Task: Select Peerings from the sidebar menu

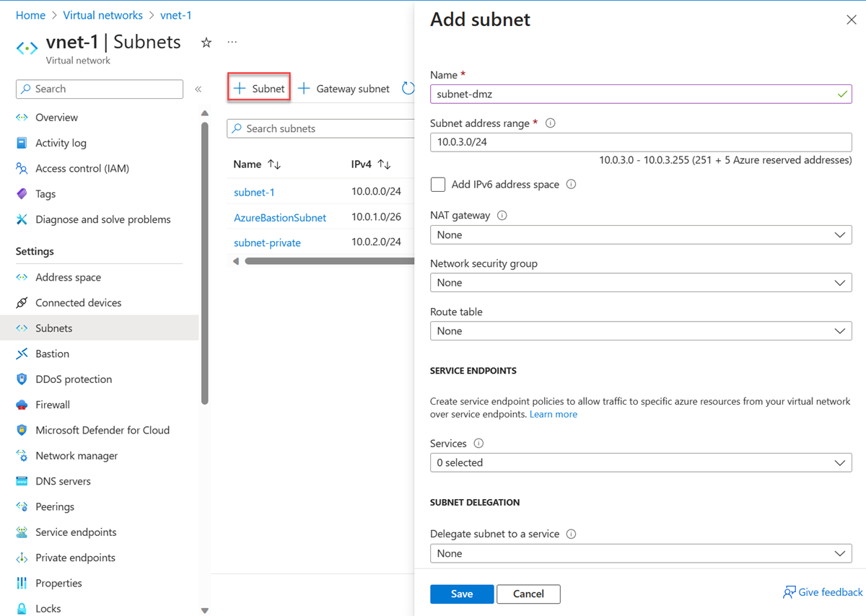Action: point(55,506)
